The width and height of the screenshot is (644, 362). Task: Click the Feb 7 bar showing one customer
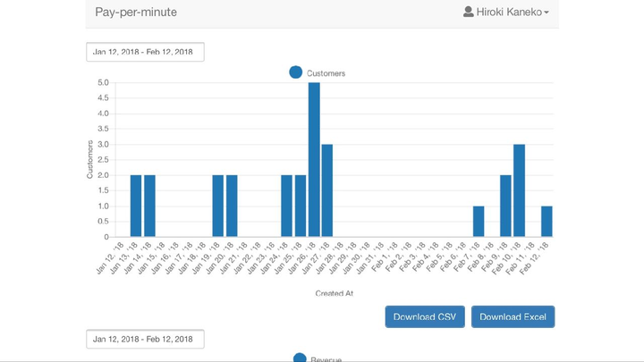[479, 222]
